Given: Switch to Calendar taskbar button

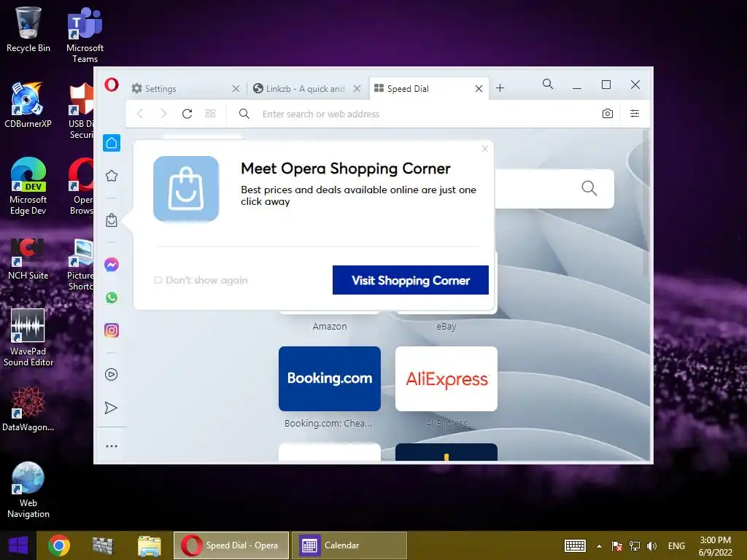Looking at the screenshot, I should (x=349, y=545).
